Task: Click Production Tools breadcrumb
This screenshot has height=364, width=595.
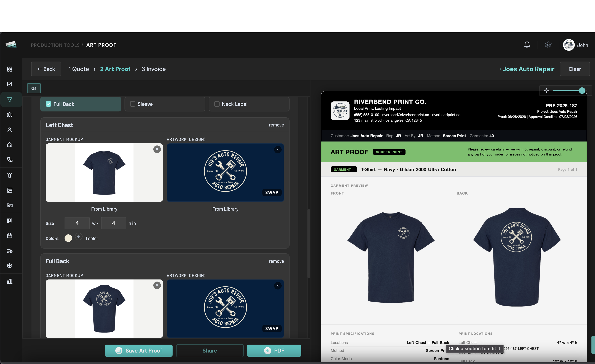Action: coord(55,45)
